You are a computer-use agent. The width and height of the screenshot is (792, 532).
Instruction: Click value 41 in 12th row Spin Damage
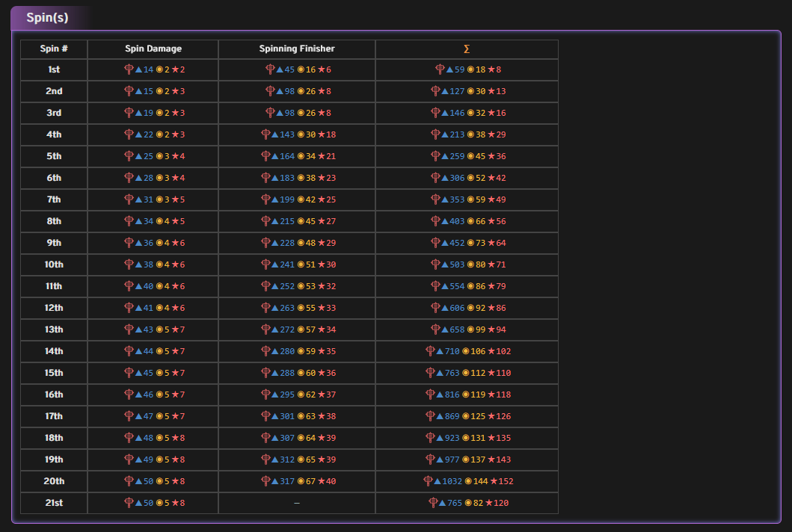(x=148, y=309)
